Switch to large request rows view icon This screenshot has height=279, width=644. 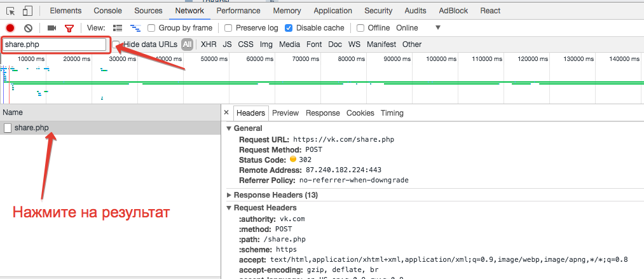[x=118, y=28]
